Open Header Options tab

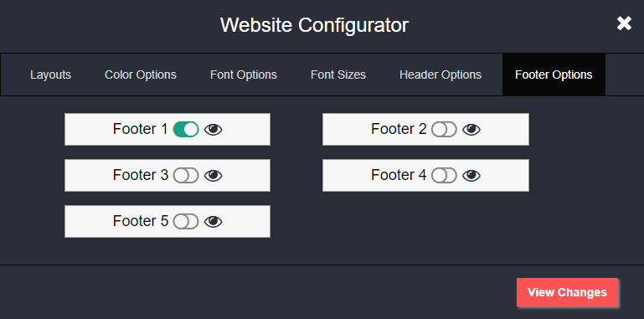click(440, 75)
